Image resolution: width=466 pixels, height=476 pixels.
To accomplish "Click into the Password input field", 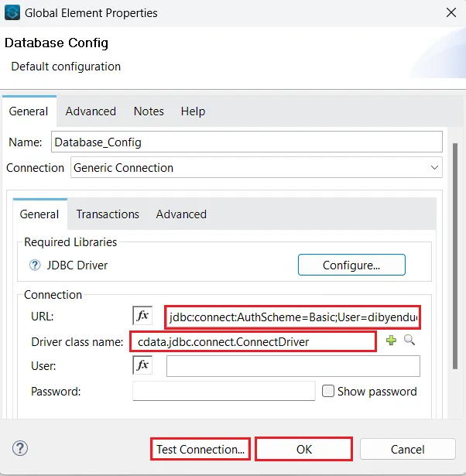I will point(224,391).
